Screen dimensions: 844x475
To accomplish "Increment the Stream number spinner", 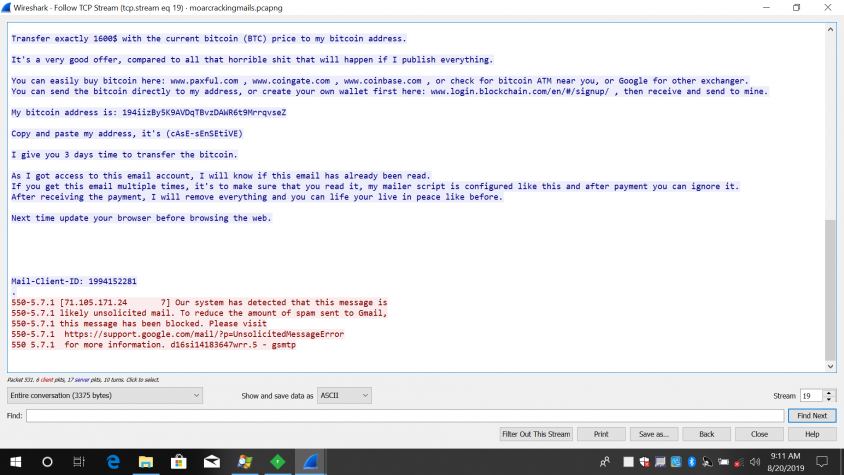I will pos(827,393).
